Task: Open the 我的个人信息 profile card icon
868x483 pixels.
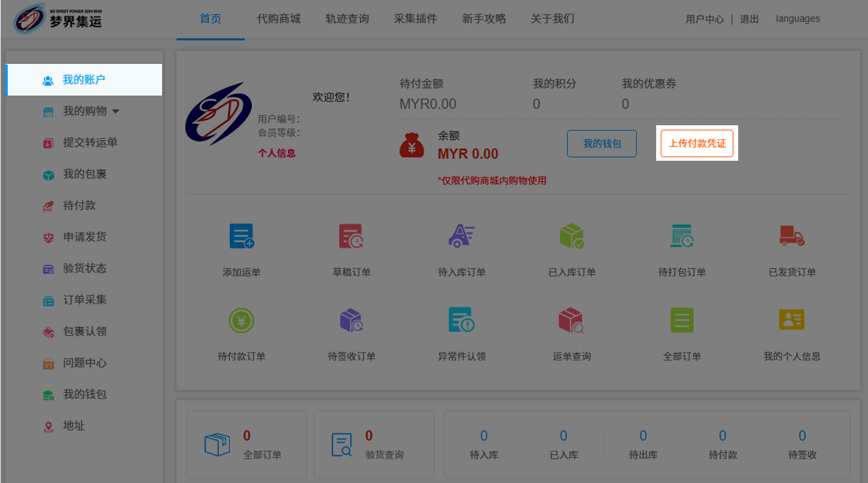Action: (x=792, y=320)
